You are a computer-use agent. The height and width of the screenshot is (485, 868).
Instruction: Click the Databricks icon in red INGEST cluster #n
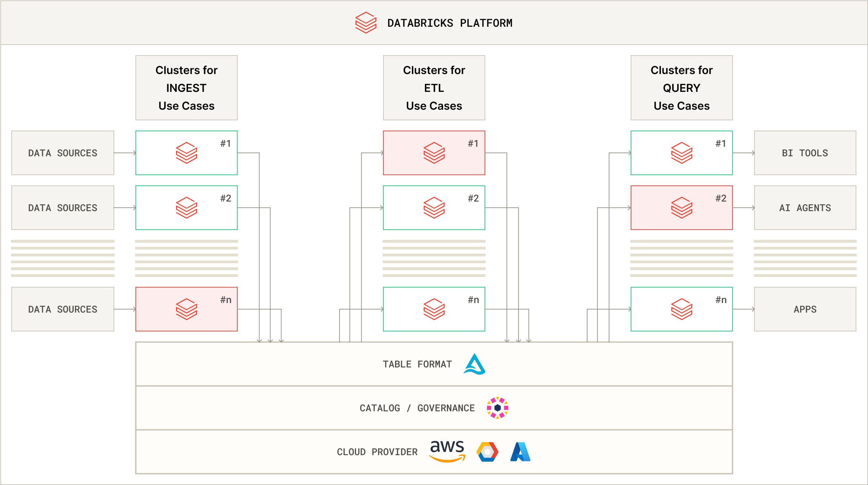186,309
